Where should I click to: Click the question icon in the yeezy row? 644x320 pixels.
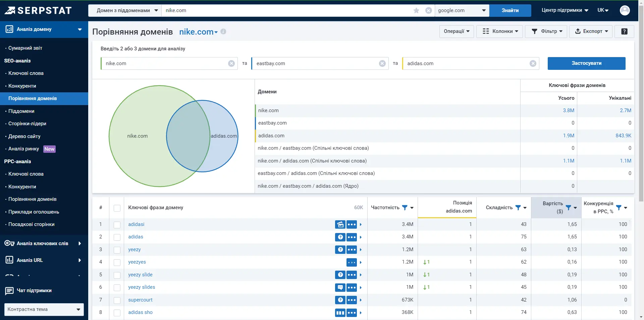click(340, 249)
